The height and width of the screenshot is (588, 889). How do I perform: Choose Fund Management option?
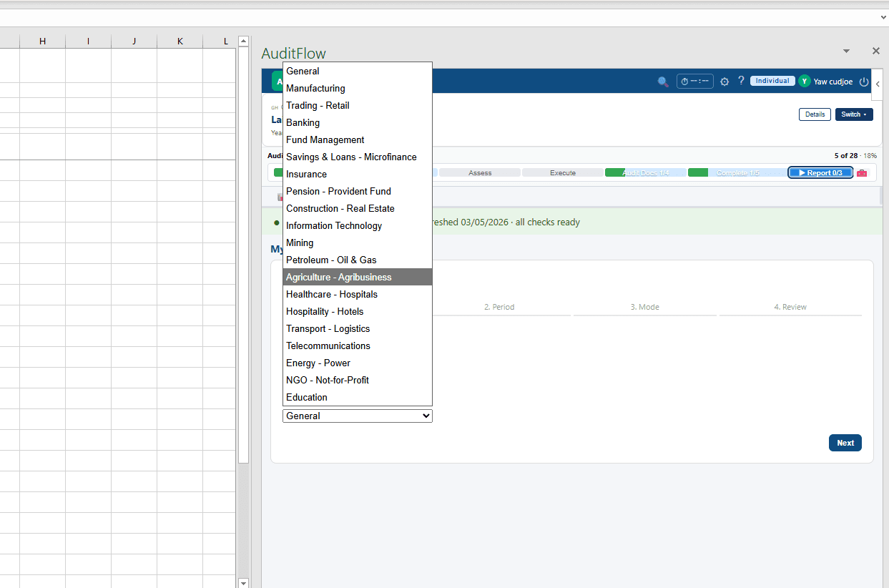358,139
